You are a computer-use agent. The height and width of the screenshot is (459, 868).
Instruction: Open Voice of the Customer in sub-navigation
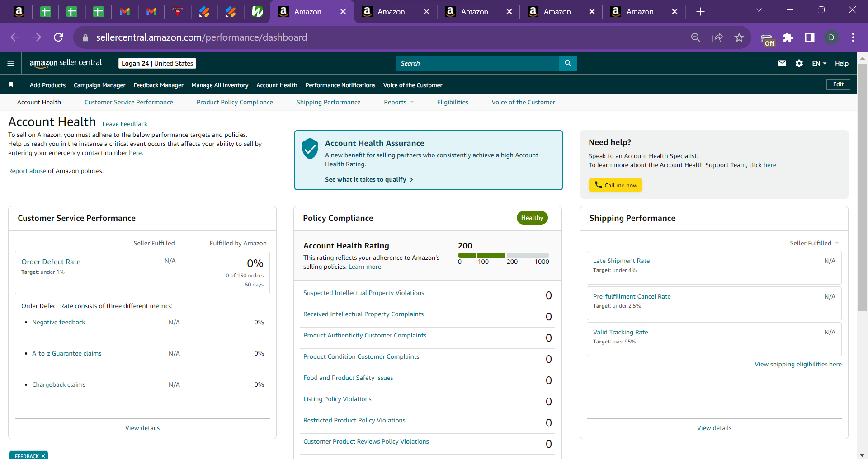tap(523, 102)
